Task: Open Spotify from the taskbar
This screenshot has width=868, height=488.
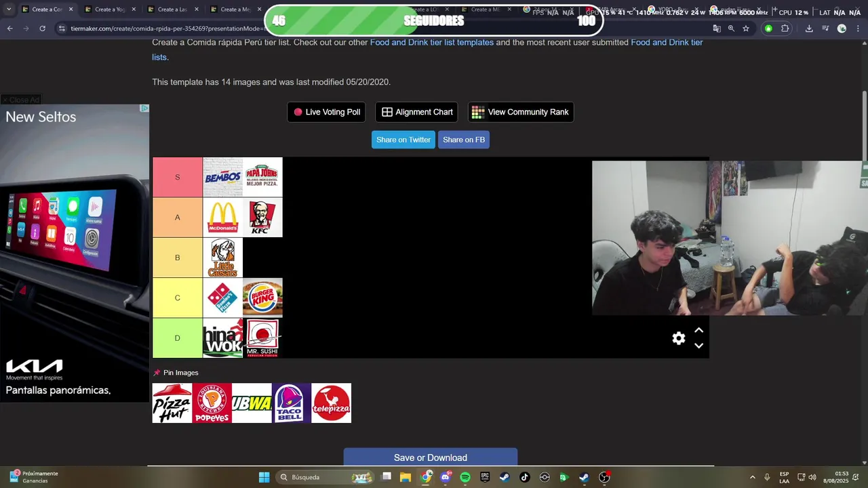Action: pos(465,477)
